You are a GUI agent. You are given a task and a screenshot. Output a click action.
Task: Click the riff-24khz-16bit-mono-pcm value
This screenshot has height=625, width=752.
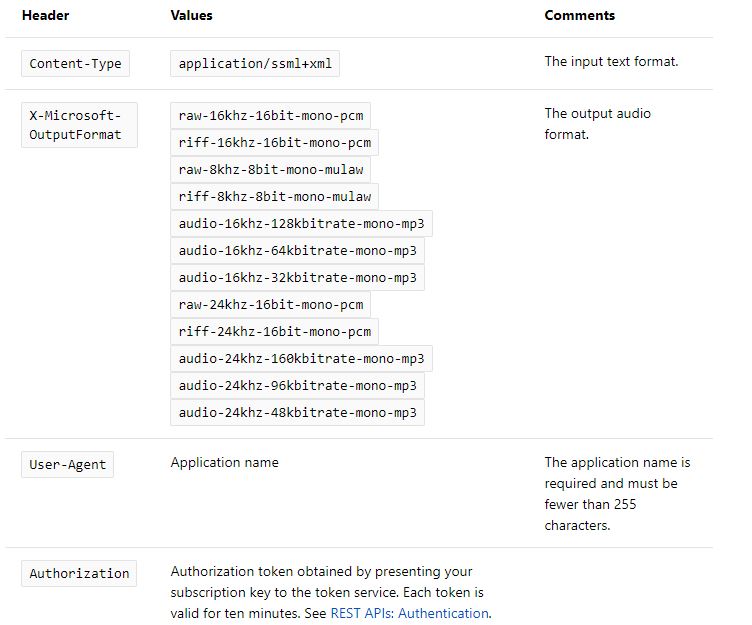(274, 331)
